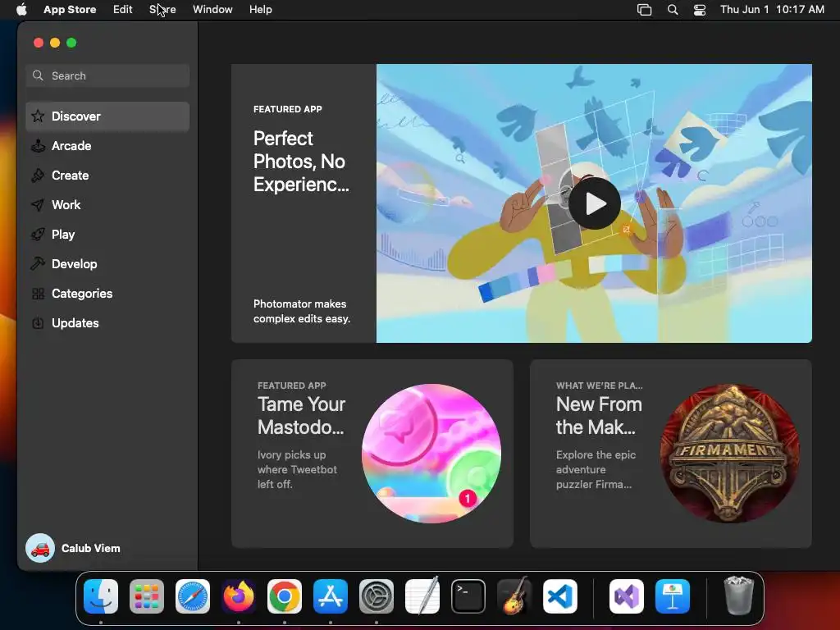This screenshot has width=840, height=630.
Task: Open the Apple menu
Action: click(21, 10)
